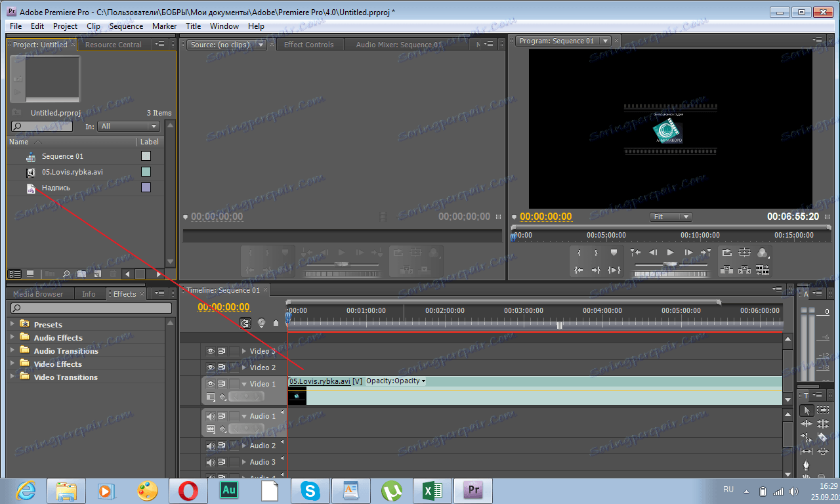Select the Rate Stretch tool
The image size is (840, 504).
[x=807, y=438]
